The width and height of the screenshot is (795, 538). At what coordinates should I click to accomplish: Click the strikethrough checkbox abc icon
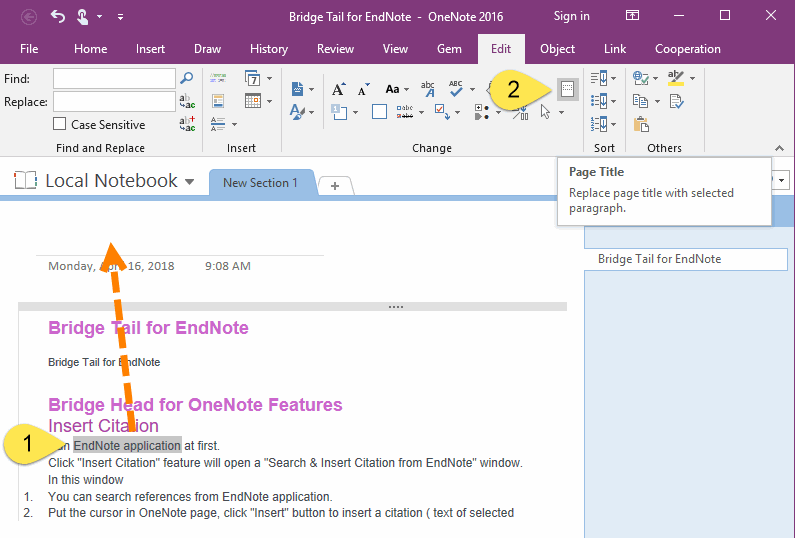(405, 112)
